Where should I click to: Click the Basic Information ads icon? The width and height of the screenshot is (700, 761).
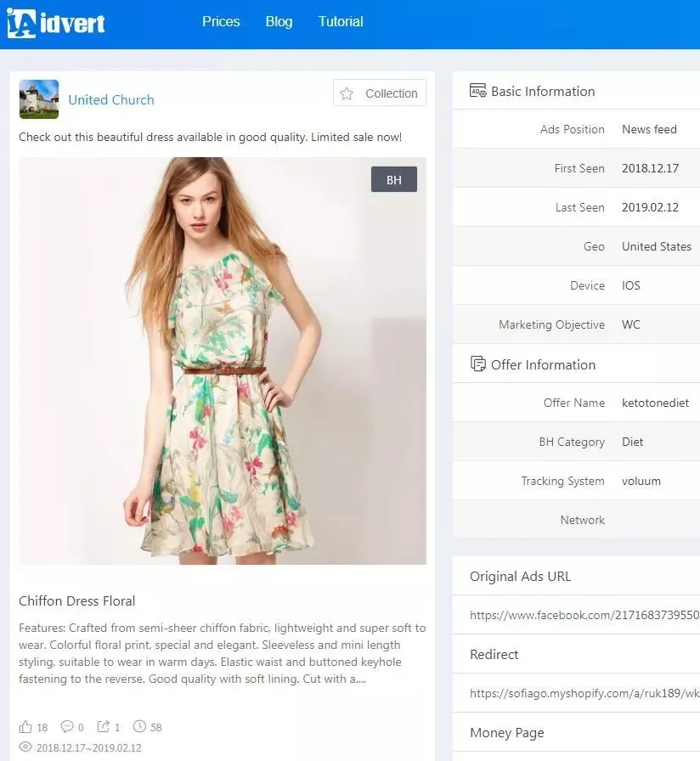tap(477, 91)
